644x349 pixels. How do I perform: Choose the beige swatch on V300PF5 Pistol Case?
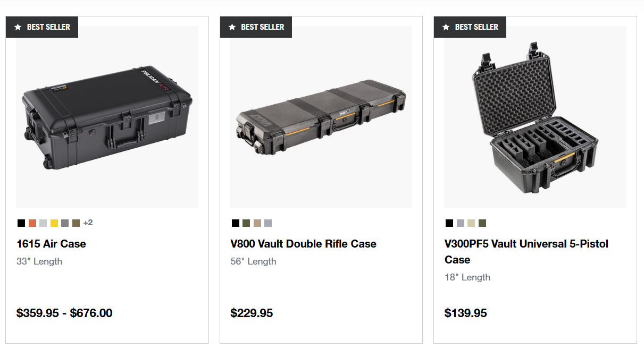[x=471, y=223]
